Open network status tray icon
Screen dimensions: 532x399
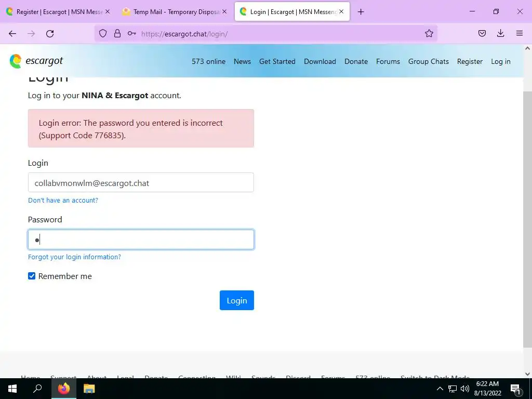point(453,389)
